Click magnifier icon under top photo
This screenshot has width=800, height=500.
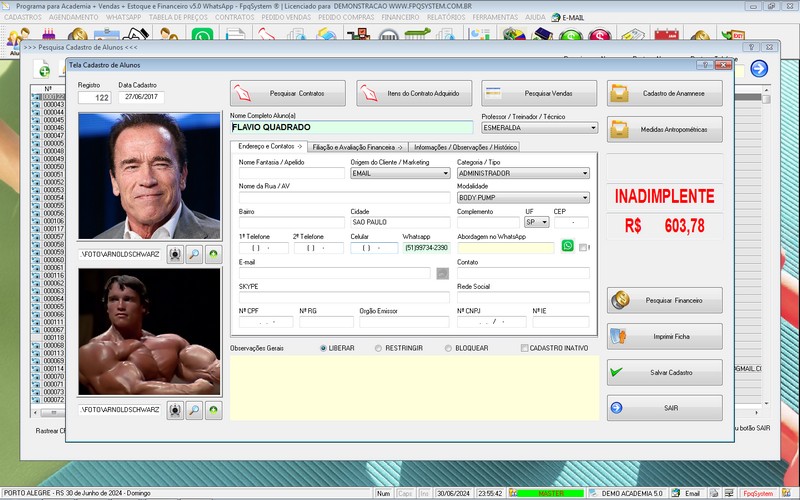click(194, 254)
